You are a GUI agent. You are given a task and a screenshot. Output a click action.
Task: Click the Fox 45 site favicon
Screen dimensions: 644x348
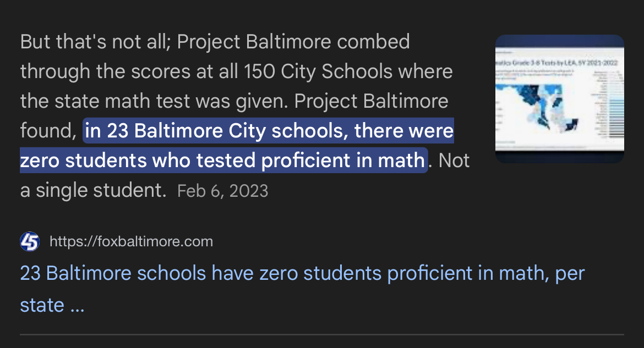30,241
